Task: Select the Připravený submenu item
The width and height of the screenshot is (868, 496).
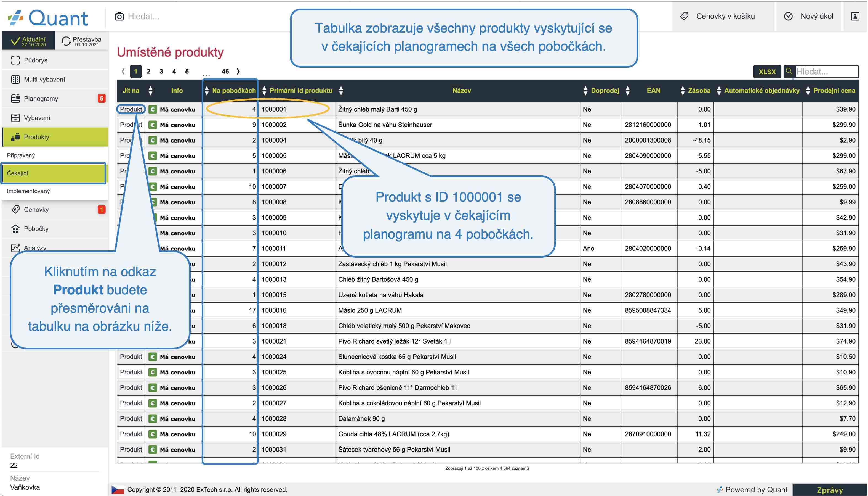Action: coord(55,155)
